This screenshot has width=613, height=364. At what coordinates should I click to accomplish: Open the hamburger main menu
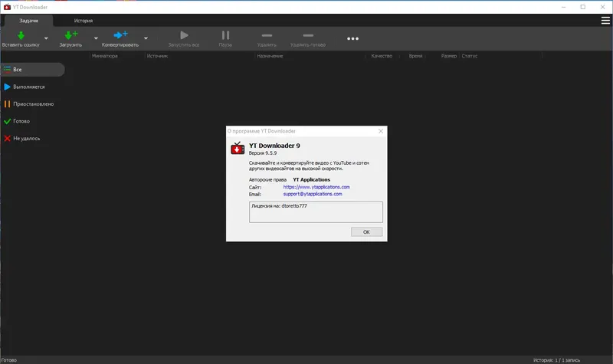click(x=605, y=21)
